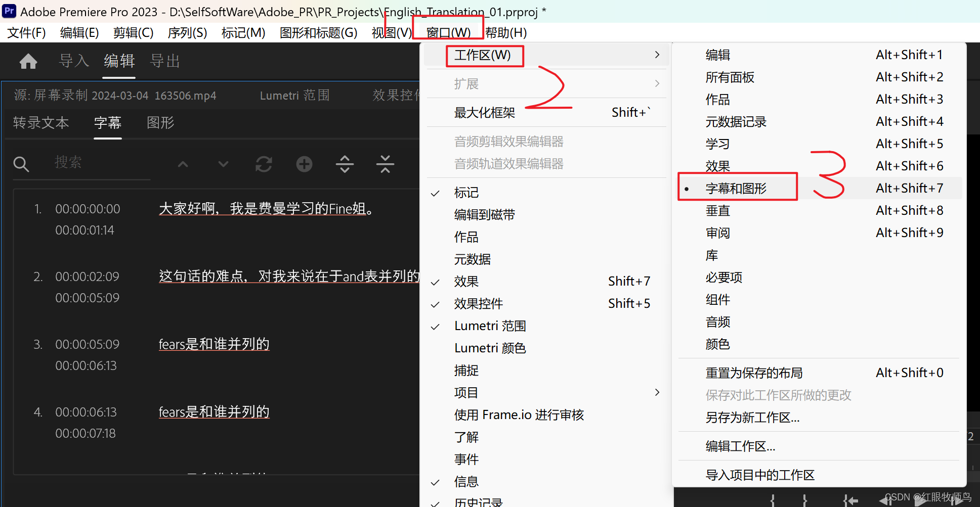980x507 pixels.
Task: Open the 序列(S) menu
Action: point(187,33)
